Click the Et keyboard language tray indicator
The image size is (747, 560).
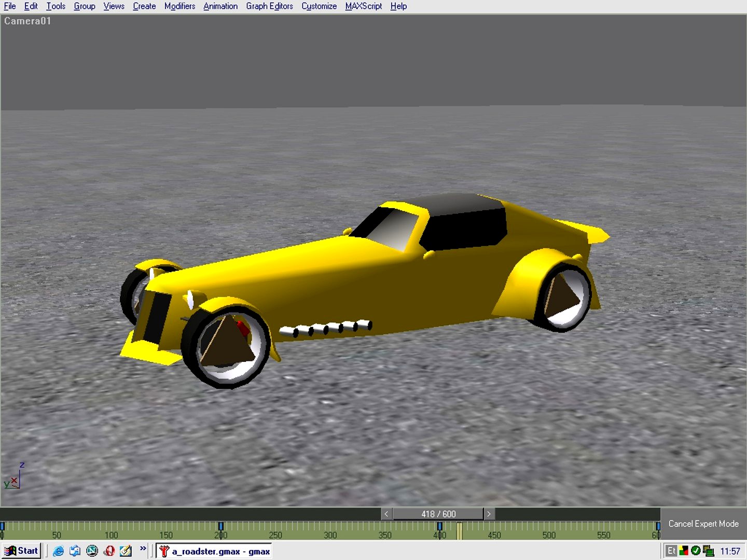click(x=672, y=551)
